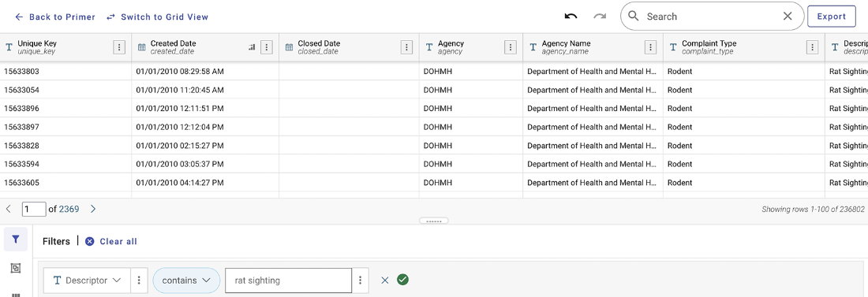Select cell with Unique Key 15633803

(65, 72)
